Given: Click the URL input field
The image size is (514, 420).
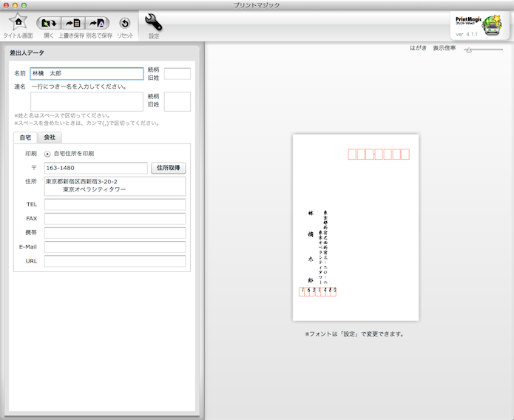Looking at the screenshot, I should tap(115, 261).
